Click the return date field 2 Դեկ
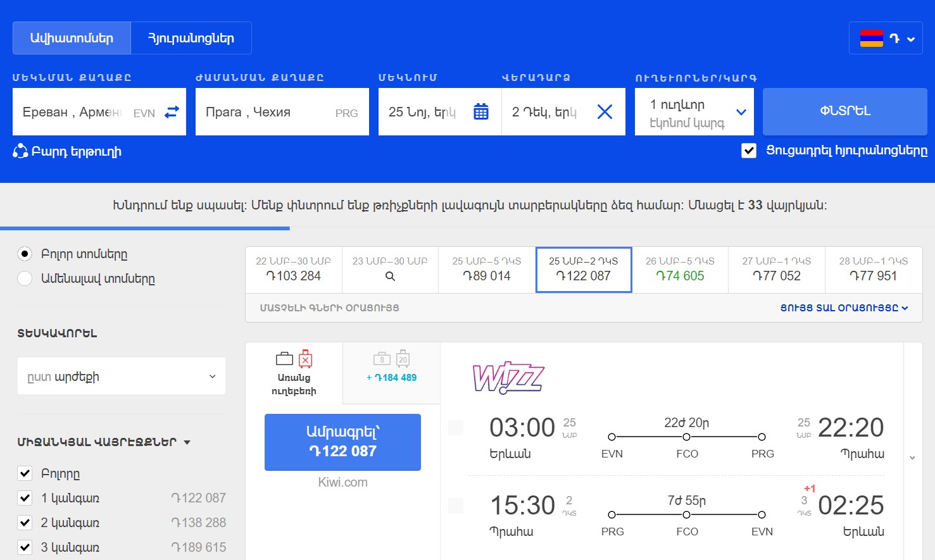The image size is (935, 560). click(x=563, y=112)
